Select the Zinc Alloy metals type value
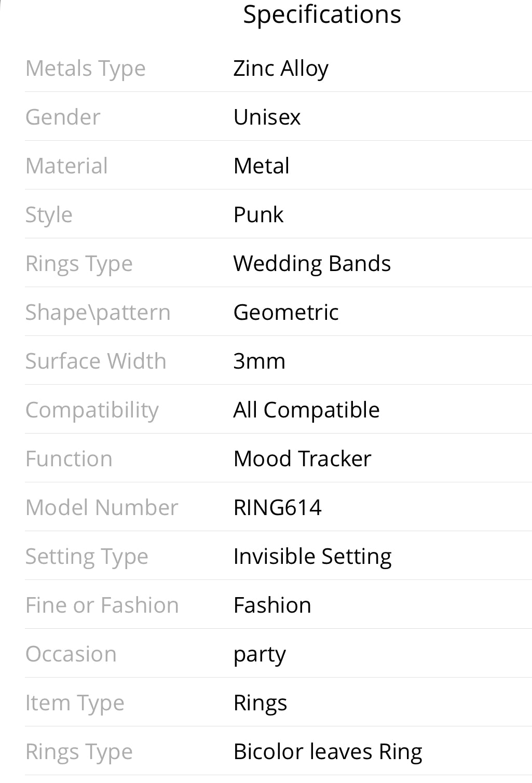The image size is (532, 783). (281, 69)
